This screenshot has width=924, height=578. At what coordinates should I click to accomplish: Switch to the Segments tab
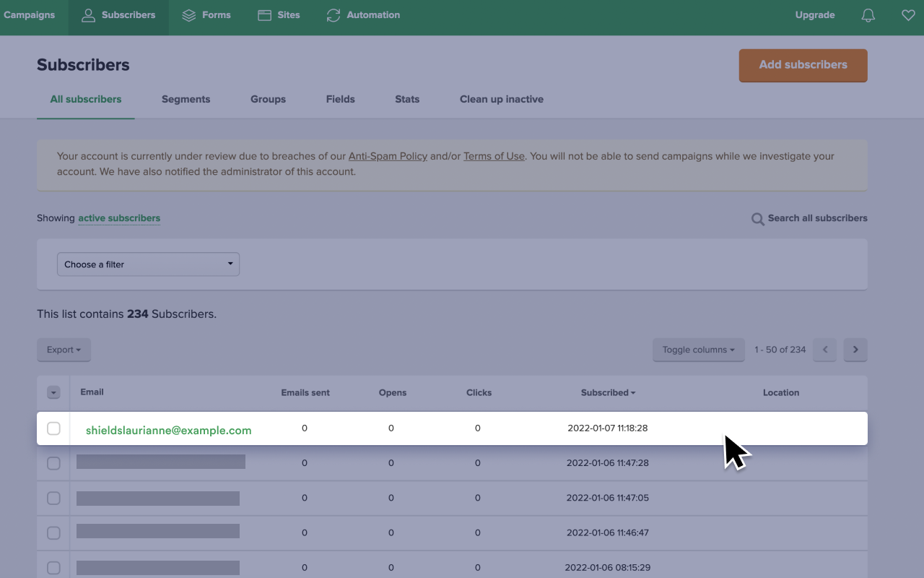(x=186, y=99)
